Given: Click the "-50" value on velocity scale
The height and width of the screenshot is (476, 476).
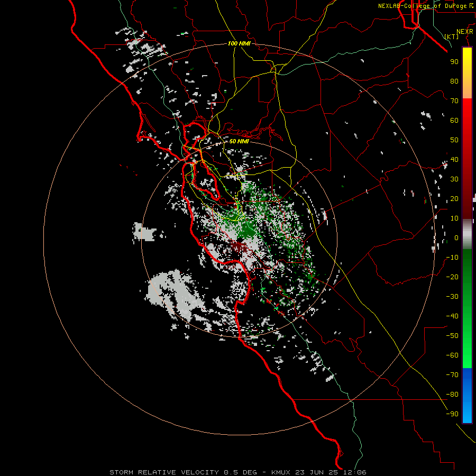Looking at the screenshot, I should coord(452,335).
